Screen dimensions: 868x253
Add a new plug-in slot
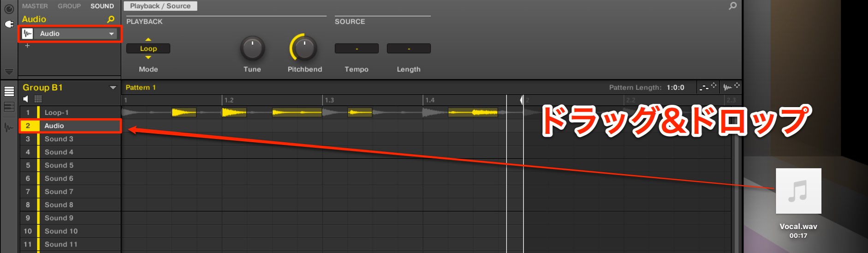27,46
